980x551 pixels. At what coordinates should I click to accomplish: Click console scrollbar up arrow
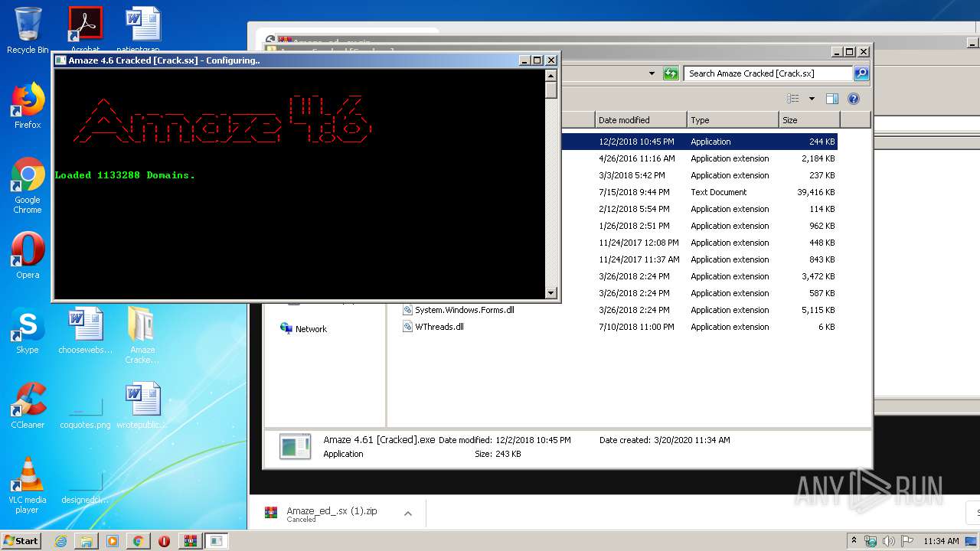point(550,75)
